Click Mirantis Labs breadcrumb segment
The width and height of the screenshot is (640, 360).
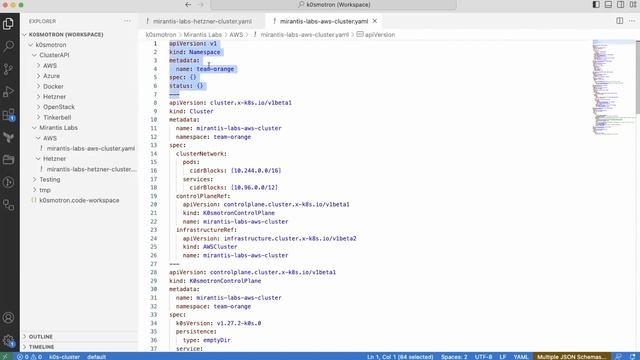[202, 35]
